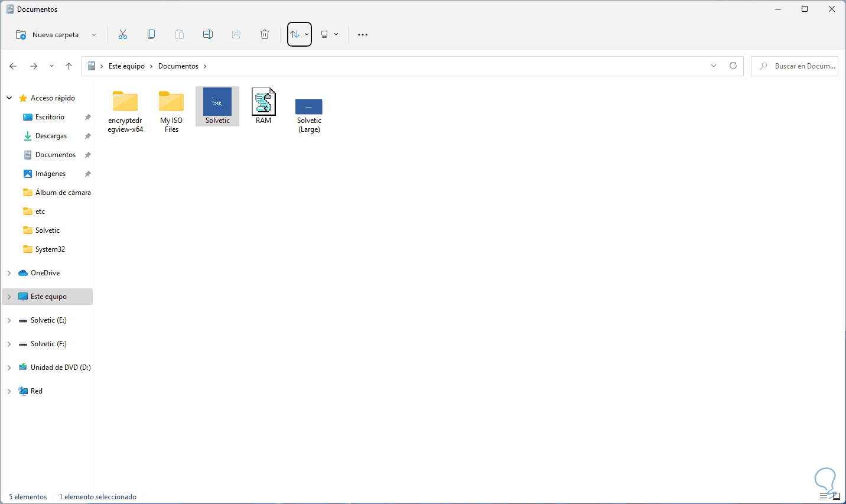This screenshot has height=504, width=846.
Task: Open the three-dots more options menu
Action: [363, 34]
